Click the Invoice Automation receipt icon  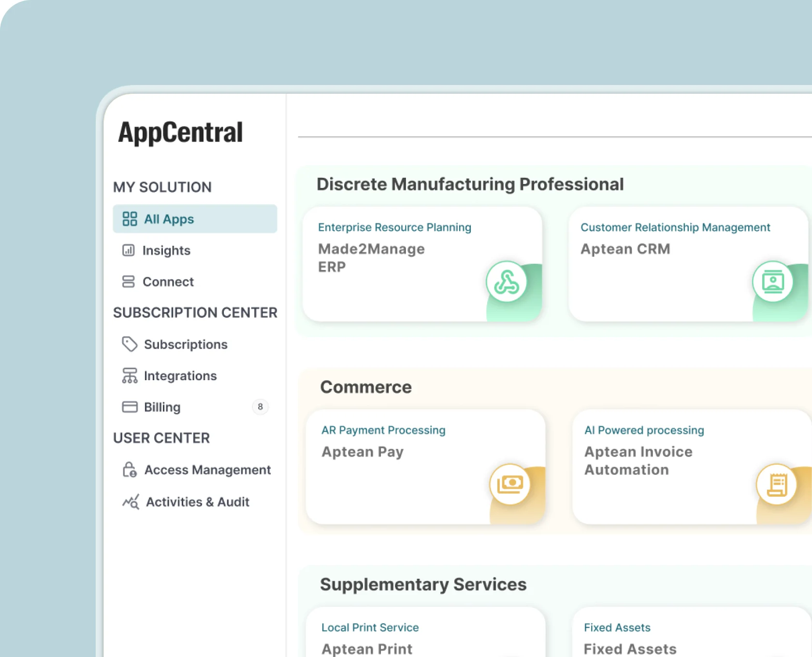click(x=777, y=484)
